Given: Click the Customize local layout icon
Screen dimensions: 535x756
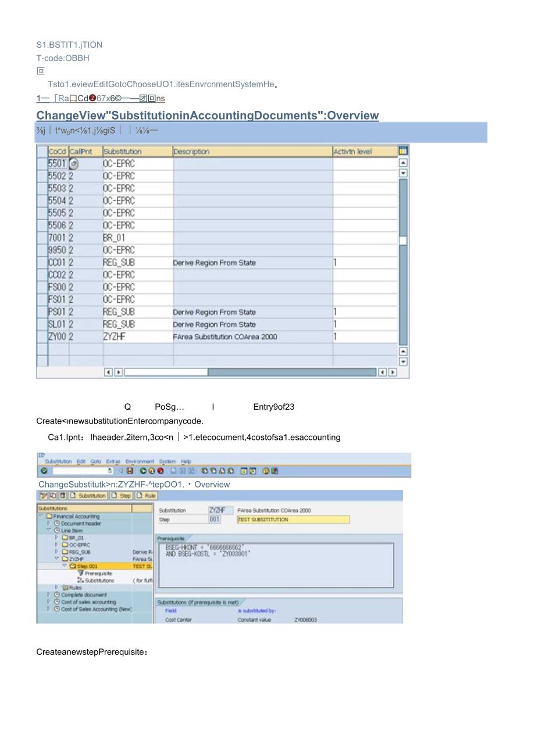Looking at the screenshot, I should (274, 471).
